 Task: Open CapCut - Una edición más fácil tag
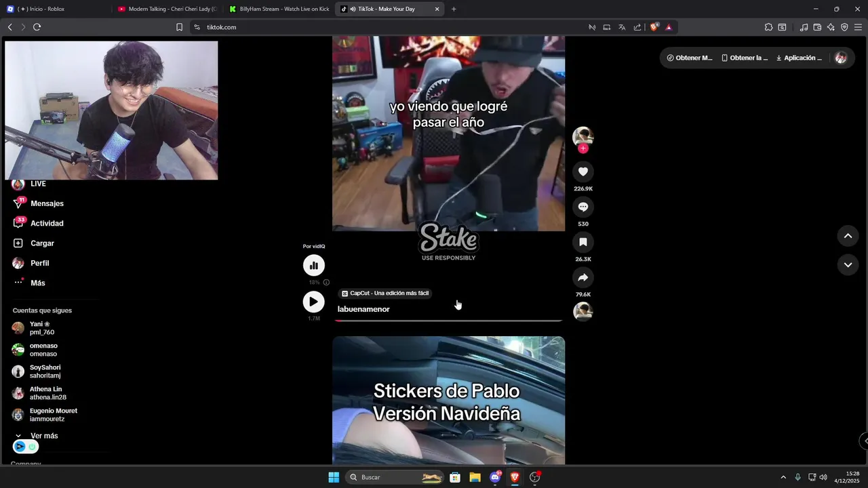(x=385, y=293)
